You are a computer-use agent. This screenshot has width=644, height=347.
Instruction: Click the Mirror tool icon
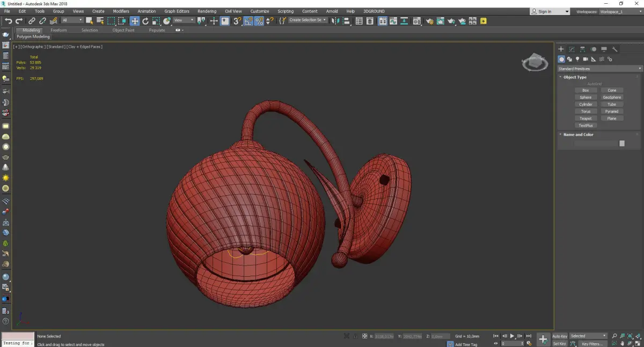tap(335, 21)
